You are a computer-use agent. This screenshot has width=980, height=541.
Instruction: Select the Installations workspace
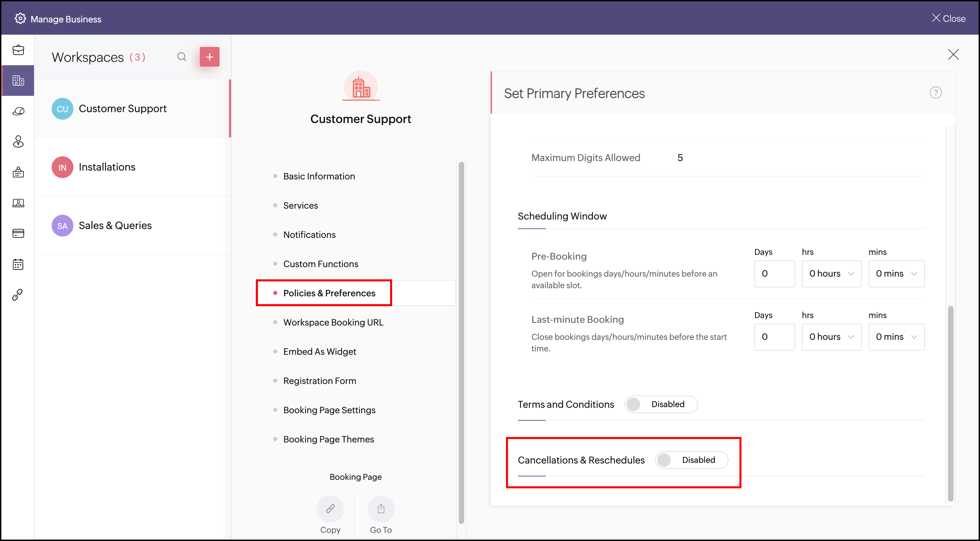[107, 167]
